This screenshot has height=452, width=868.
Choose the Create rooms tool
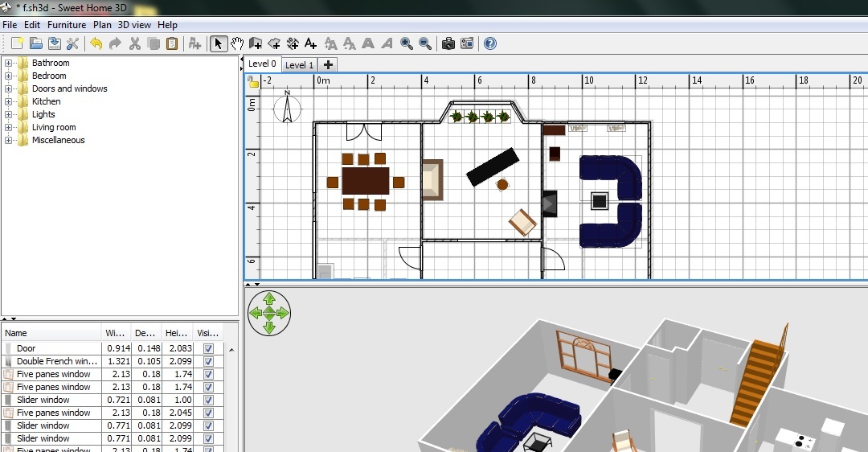(x=274, y=43)
